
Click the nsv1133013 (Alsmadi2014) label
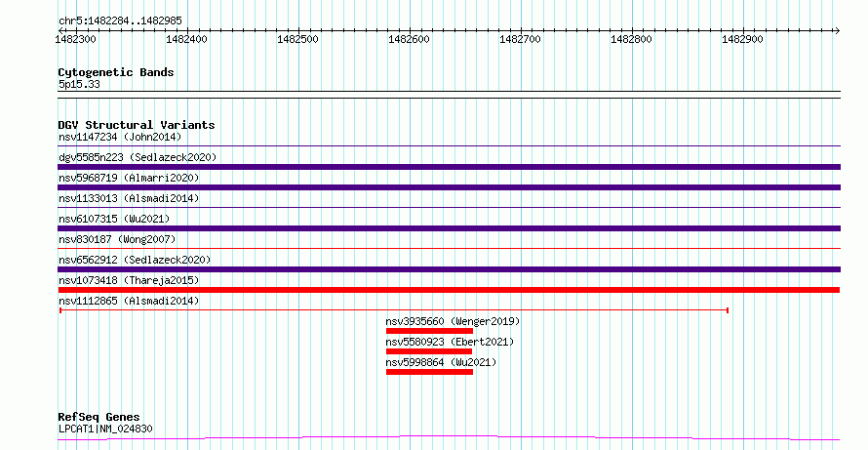[x=129, y=198]
